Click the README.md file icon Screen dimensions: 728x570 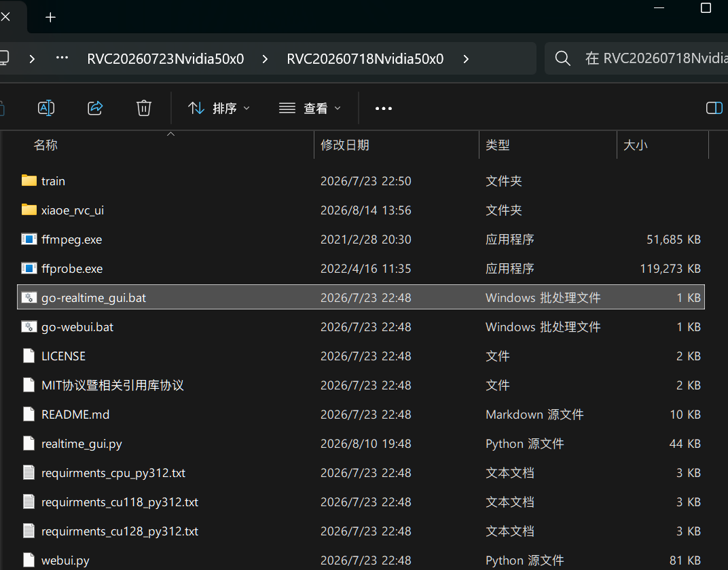(x=29, y=414)
